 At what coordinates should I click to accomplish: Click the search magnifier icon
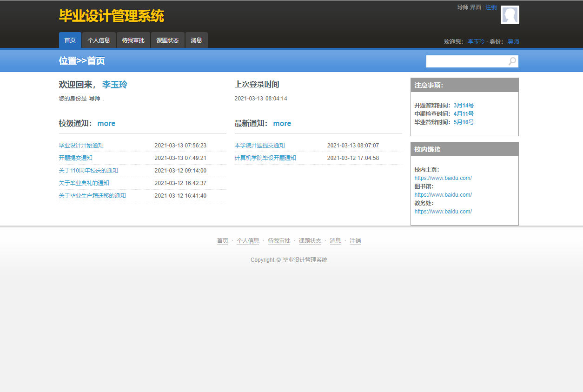tap(512, 61)
